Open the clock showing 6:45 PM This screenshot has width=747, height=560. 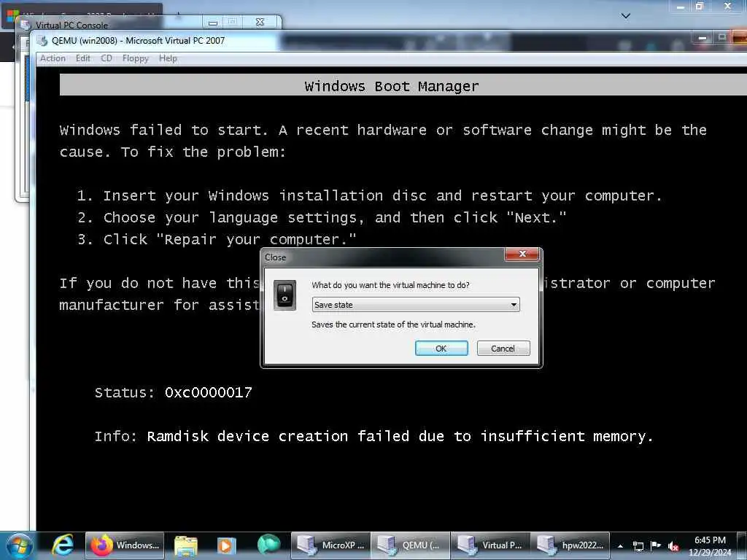[710, 546]
